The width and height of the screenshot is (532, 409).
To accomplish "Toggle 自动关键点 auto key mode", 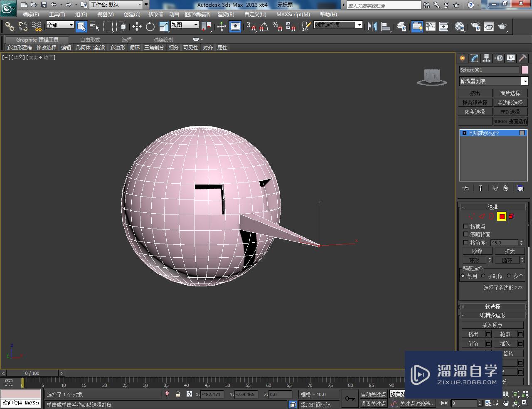I will pyautogui.click(x=373, y=394).
